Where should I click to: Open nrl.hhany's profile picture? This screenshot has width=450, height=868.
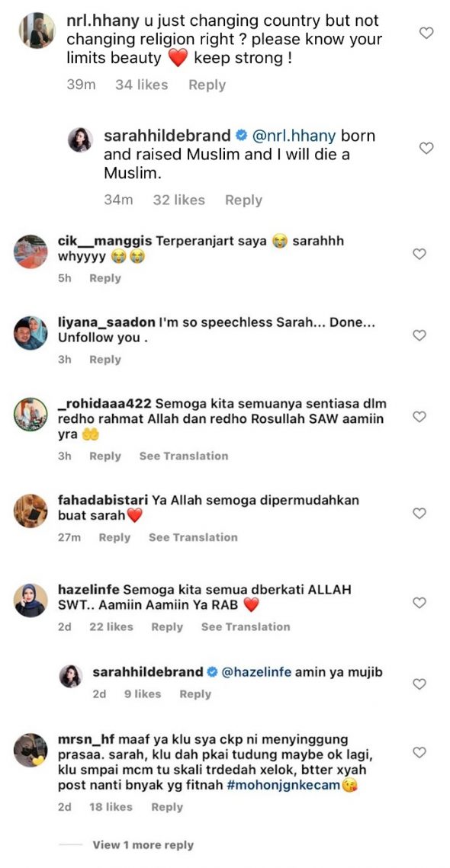[37, 30]
